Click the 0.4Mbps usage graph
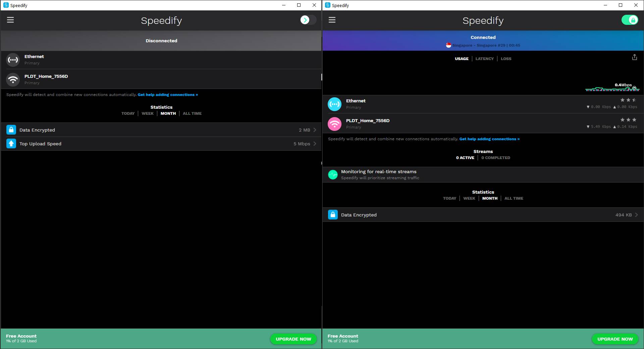644x349 pixels. pos(612,87)
